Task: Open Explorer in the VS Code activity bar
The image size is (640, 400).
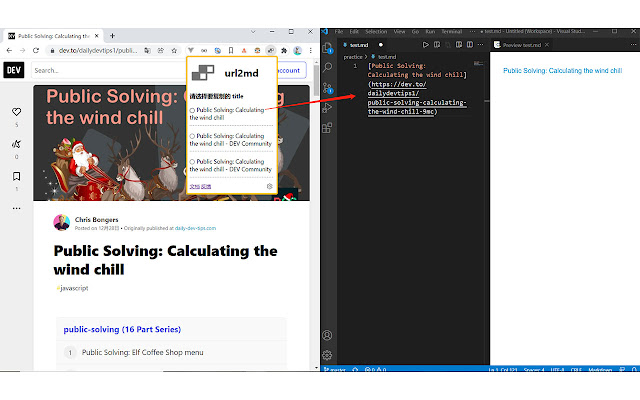Action: click(327, 48)
